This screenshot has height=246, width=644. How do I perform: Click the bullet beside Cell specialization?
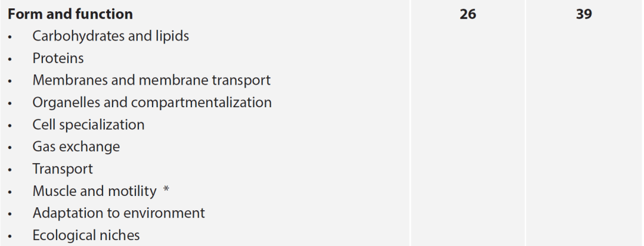tap(10, 126)
